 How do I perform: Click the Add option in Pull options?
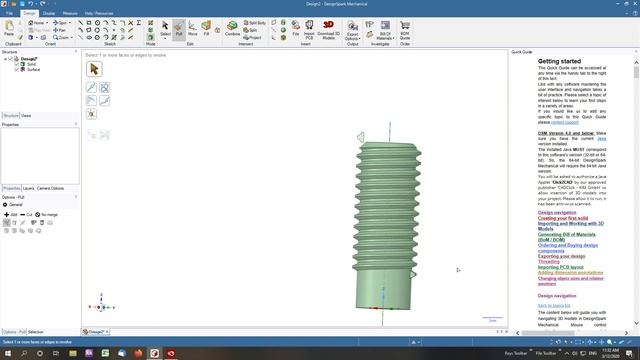coord(11,215)
